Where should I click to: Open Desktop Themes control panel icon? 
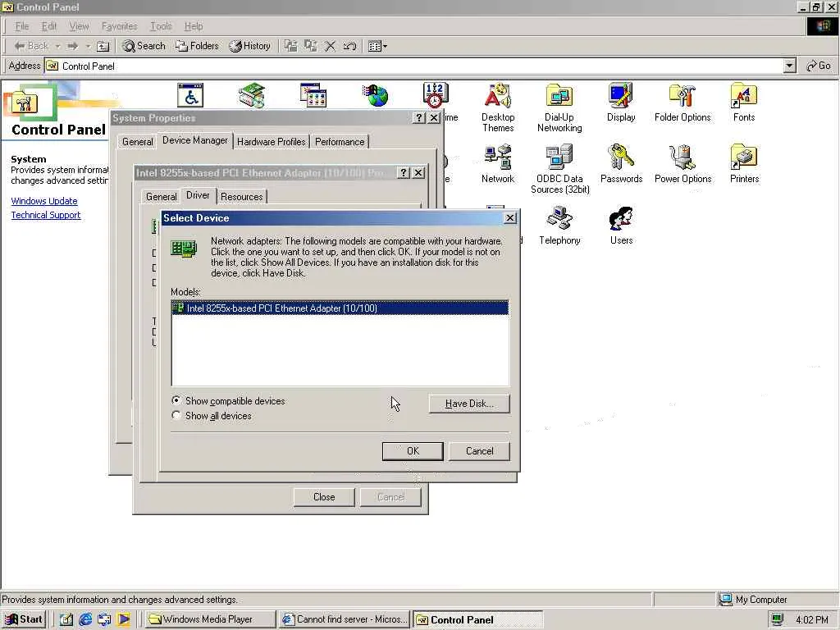[498, 107]
